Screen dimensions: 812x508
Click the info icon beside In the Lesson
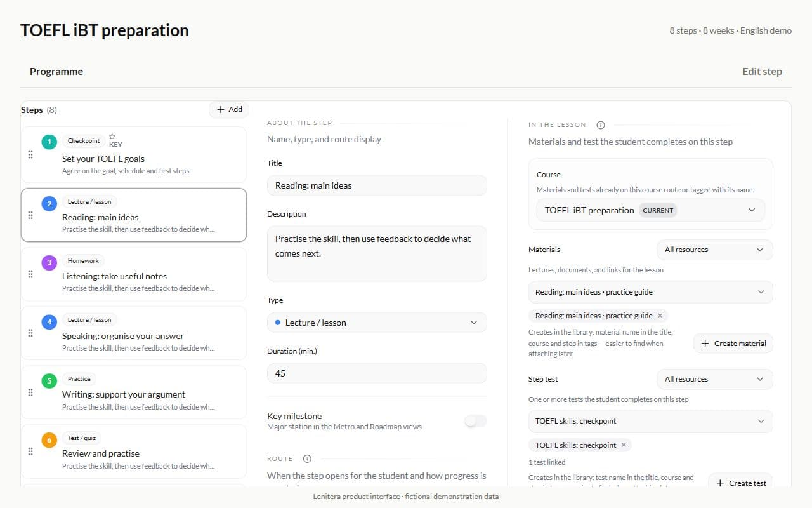pyautogui.click(x=601, y=125)
